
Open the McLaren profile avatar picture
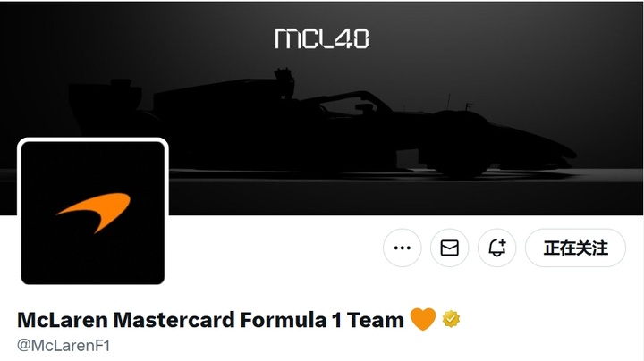[x=93, y=213]
